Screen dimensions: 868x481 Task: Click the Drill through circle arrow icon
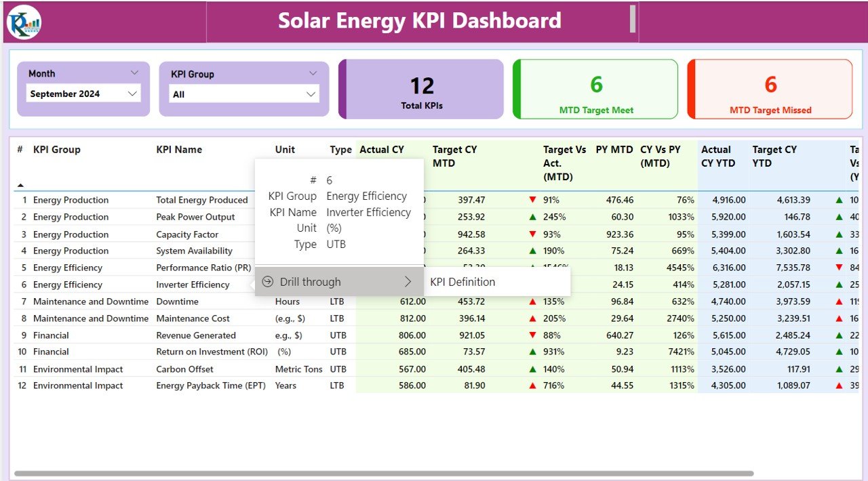pos(268,282)
